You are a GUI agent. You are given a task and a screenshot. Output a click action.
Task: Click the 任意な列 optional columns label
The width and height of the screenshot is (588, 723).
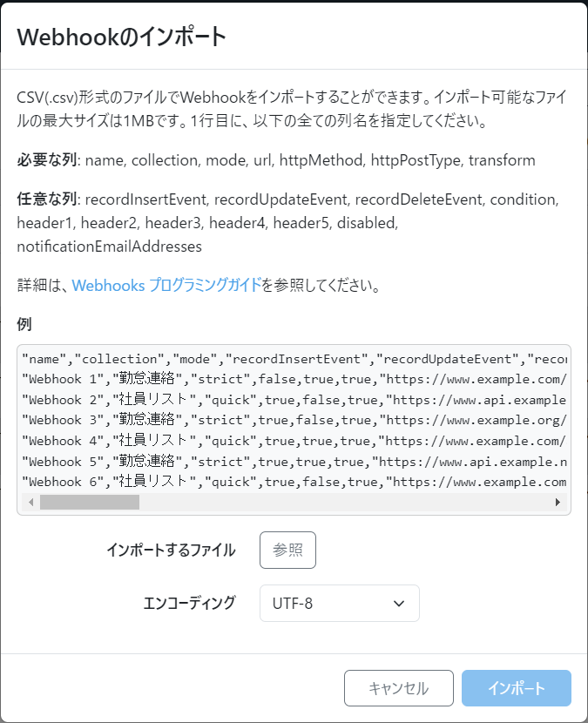[44, 201]
